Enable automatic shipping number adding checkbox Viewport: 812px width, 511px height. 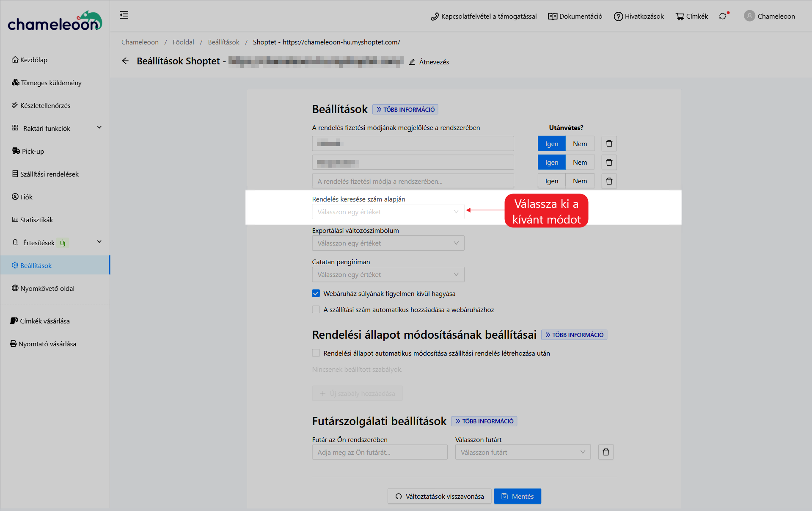click(316, 309)
